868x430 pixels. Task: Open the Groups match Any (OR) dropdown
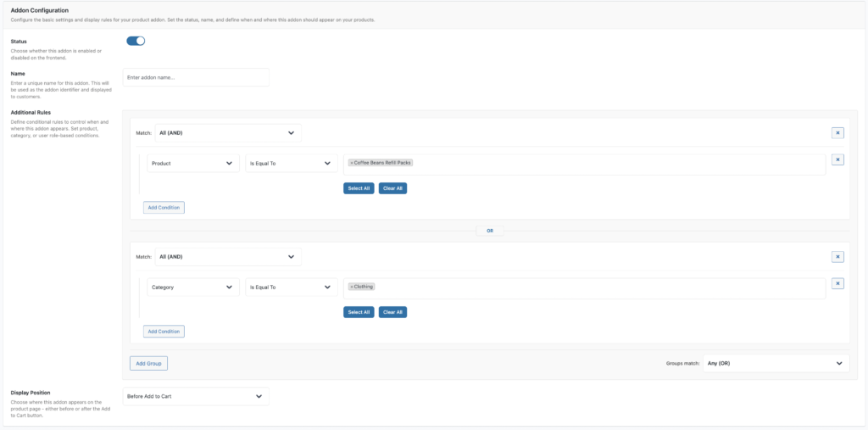point(776,363)
